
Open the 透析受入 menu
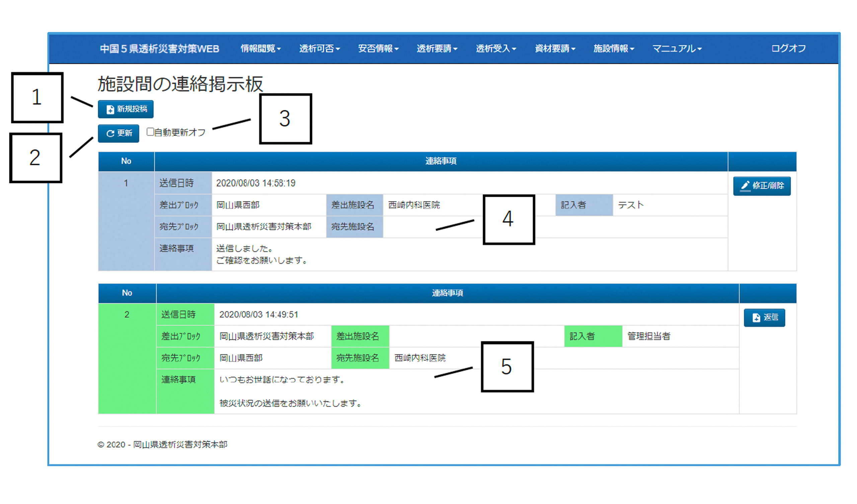point(496,49)
